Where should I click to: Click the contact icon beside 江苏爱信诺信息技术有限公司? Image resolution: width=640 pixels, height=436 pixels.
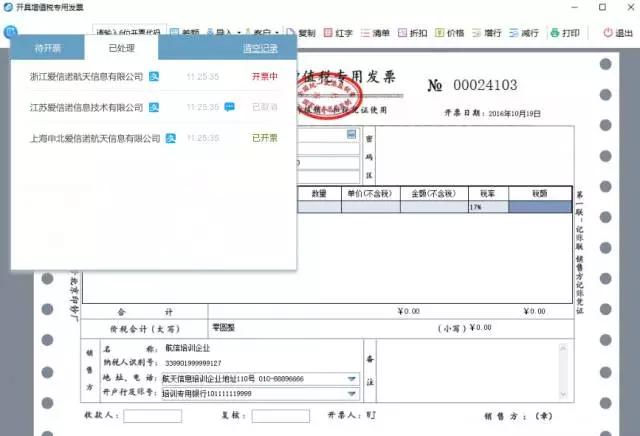pyautogui.click(x=154, y=107)
